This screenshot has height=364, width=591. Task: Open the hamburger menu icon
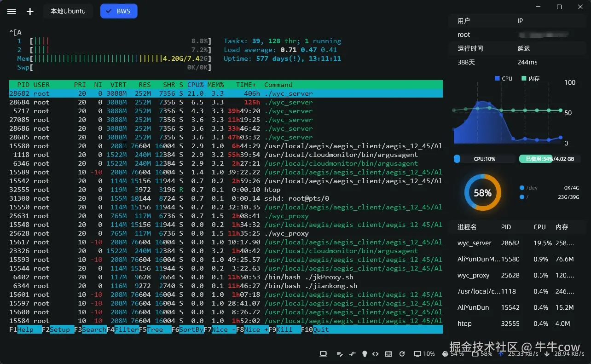point(12,12)
